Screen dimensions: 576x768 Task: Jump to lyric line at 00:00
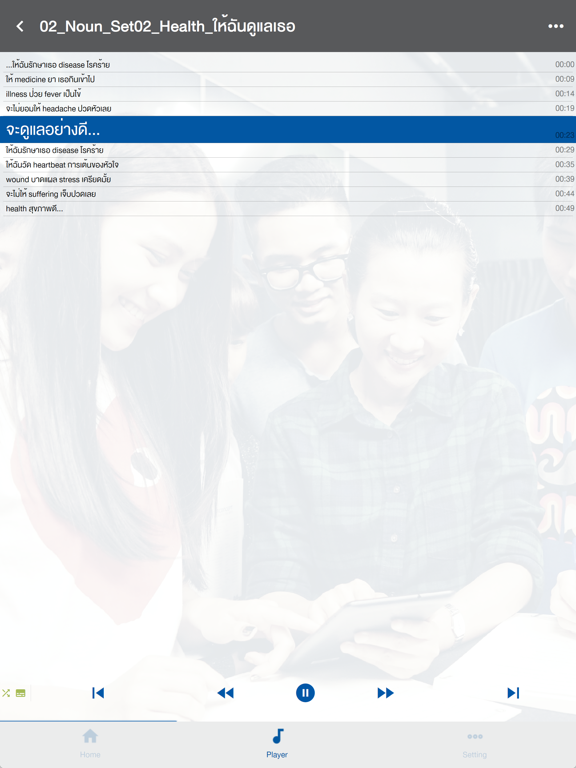coord(288,65)
